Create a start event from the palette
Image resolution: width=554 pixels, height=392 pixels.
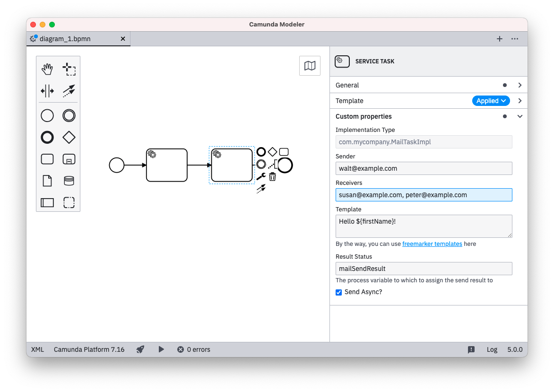click(47, 115)
